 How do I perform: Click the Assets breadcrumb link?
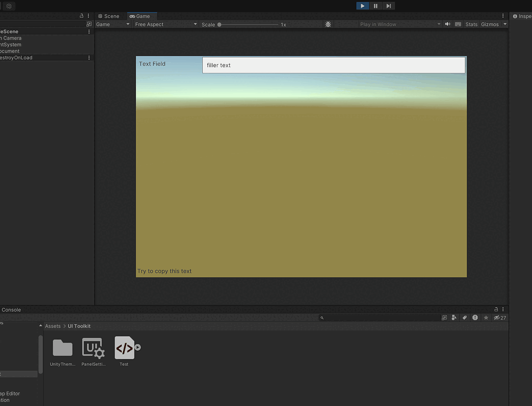click(53, 326)
